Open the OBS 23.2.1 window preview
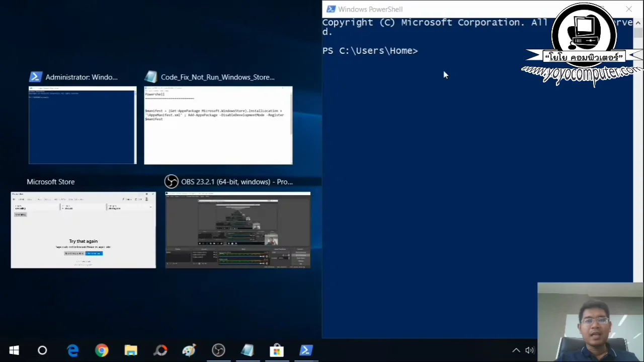644x362 pixels. 237,230
